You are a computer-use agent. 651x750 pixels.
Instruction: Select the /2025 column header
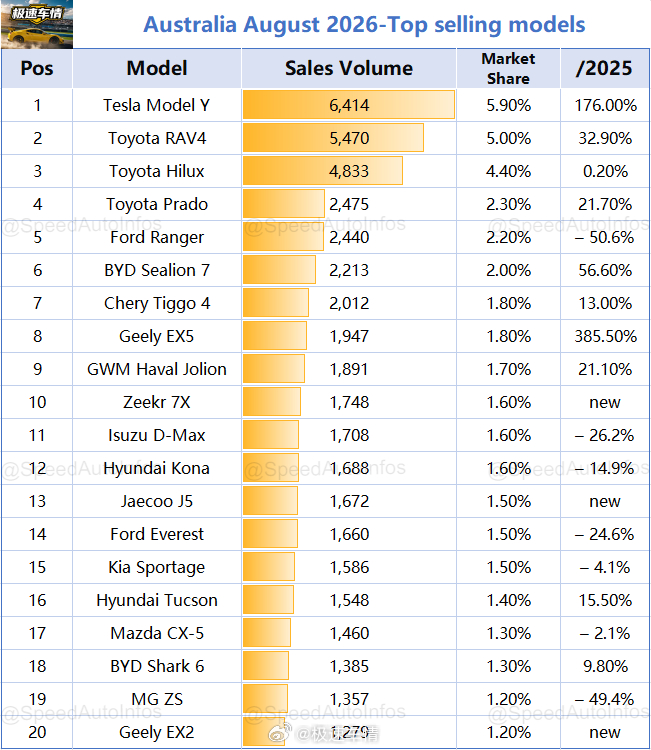point(605,68)
